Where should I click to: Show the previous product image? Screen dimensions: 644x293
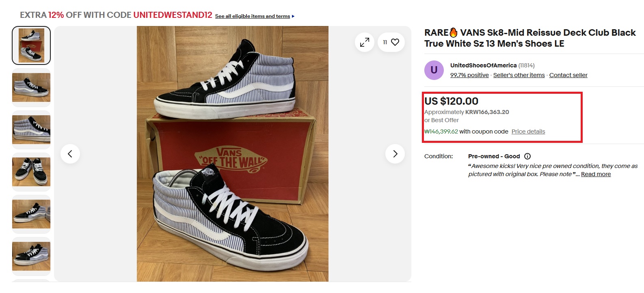(70, 154)
